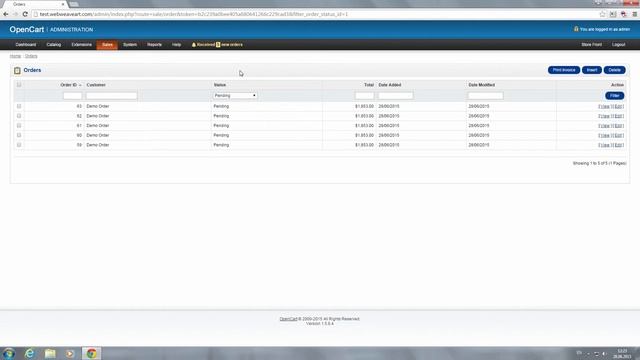640x360 pixels.
Task: Open the Help menu
Action: (176, 44)
